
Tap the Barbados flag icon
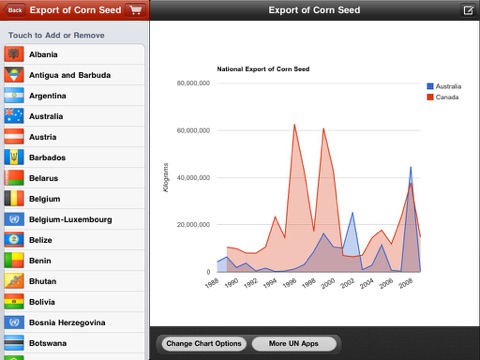pyautogui.click(x=14, y=158)
